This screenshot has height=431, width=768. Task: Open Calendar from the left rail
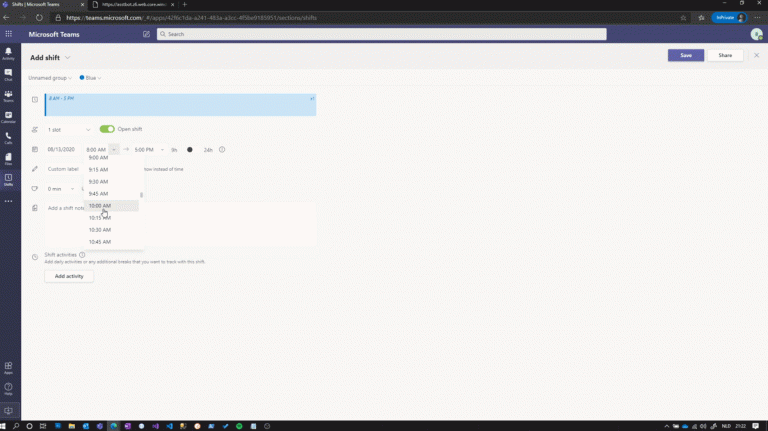[x=8, y=116]
